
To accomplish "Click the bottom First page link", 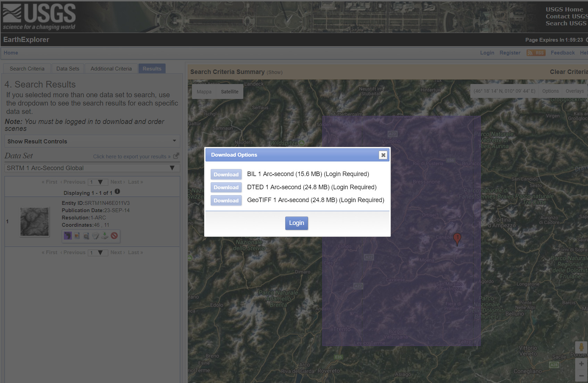I will tap(49, 252).
